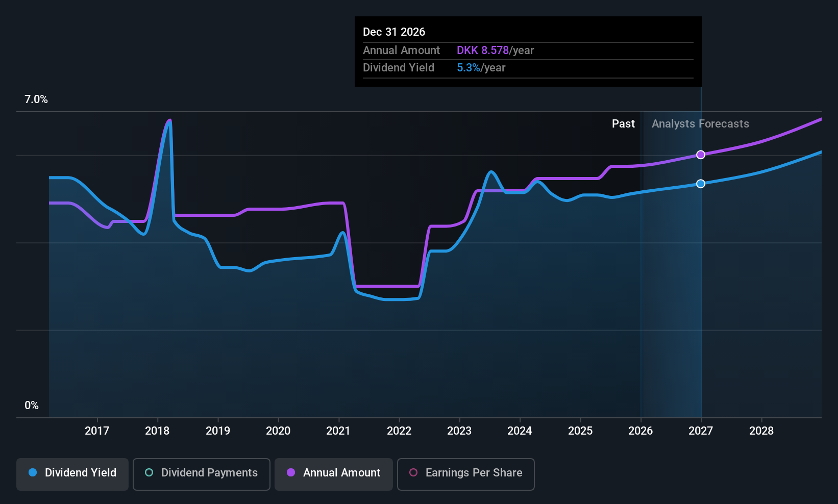
Task: Open the Dec 31 2026 tooltip header
Action: (394, 32)
